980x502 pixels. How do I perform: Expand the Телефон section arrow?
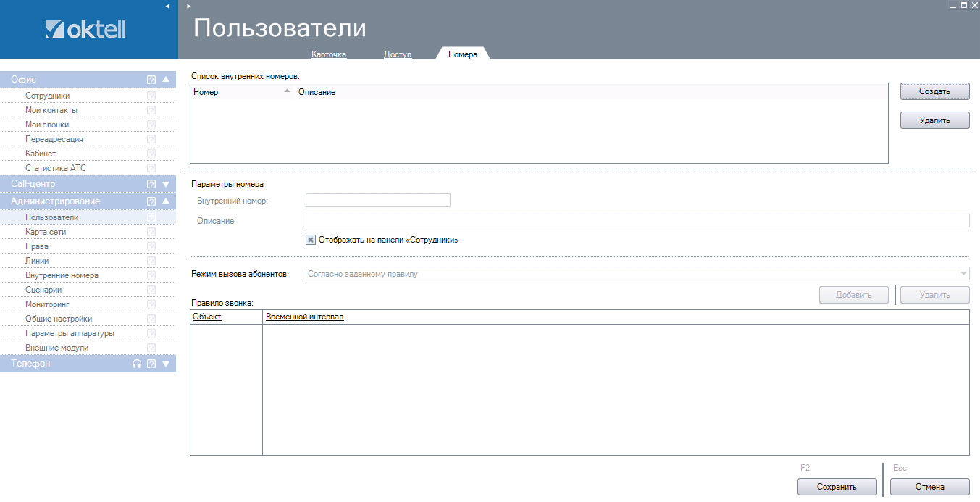(166, 364)
